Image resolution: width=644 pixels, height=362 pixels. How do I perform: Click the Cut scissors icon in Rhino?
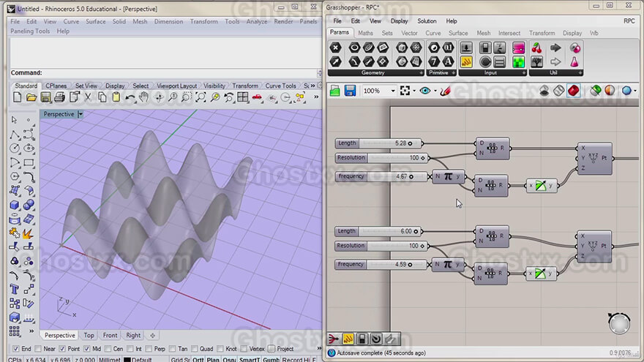[88, 97]
